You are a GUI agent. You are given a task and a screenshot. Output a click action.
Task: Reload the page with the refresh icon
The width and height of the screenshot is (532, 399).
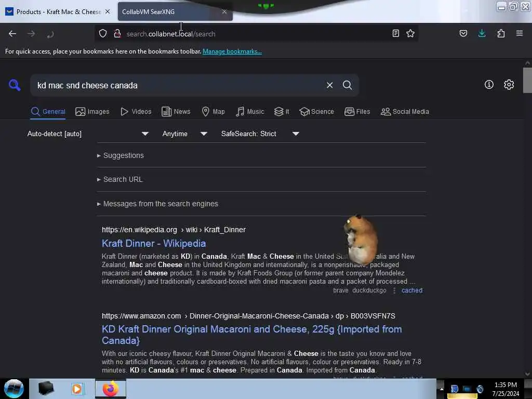50,34
